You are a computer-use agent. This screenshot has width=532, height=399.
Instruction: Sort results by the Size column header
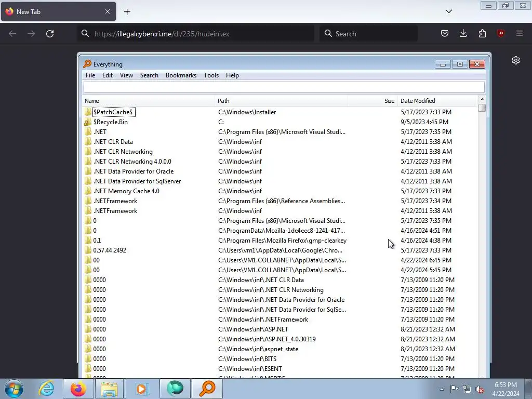coord(373,101)
